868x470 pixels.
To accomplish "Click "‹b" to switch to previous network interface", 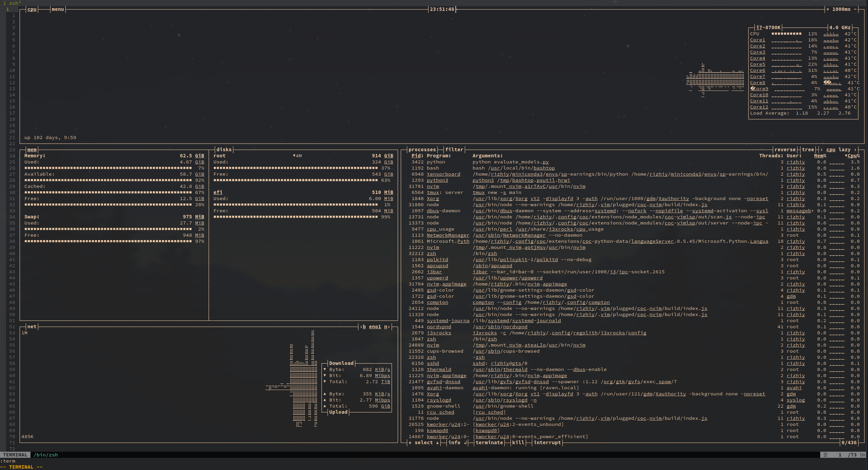I will [363, 327].
